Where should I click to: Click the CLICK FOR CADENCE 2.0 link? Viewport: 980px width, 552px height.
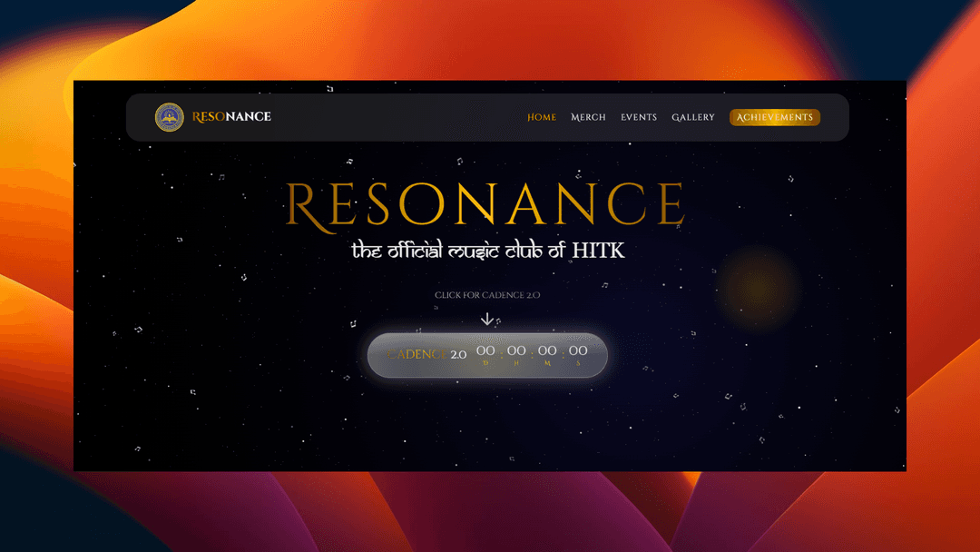(x=487, y=294)
